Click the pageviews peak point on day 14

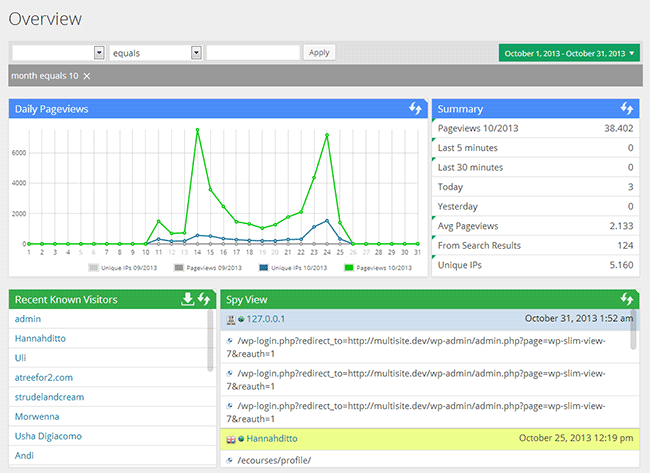[x=197, y=130]
